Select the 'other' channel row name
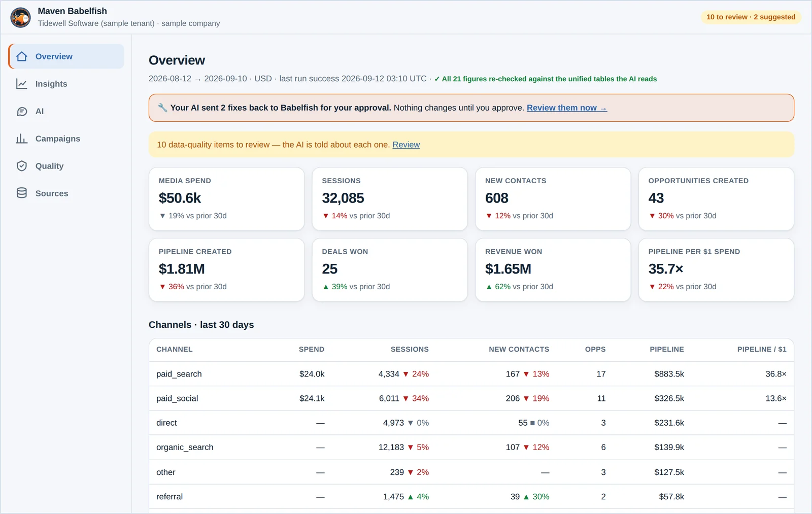812x514 pixels. (166, 472)
